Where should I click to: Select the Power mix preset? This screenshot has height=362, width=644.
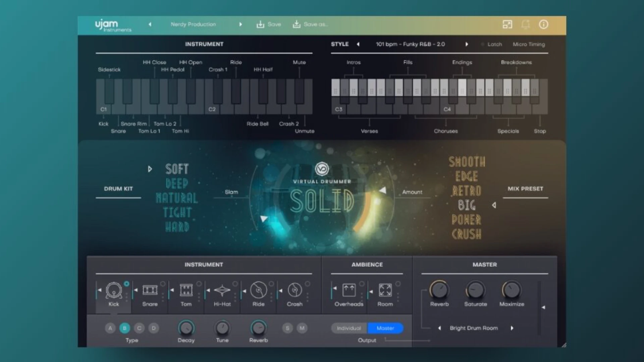tap(467, 220)
